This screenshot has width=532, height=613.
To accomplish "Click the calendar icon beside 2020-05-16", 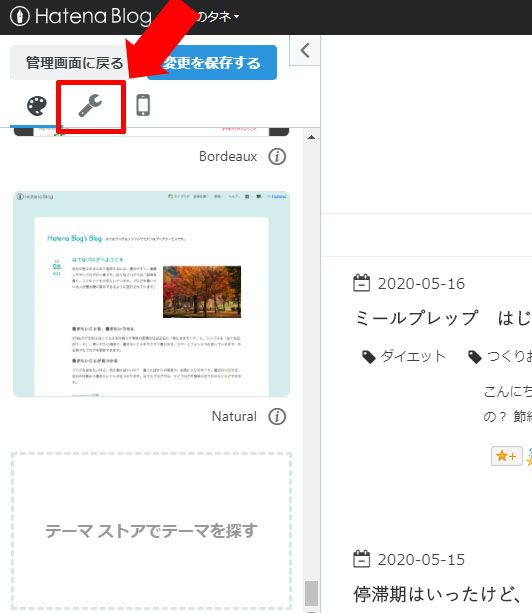I will (x=361, y=283).
